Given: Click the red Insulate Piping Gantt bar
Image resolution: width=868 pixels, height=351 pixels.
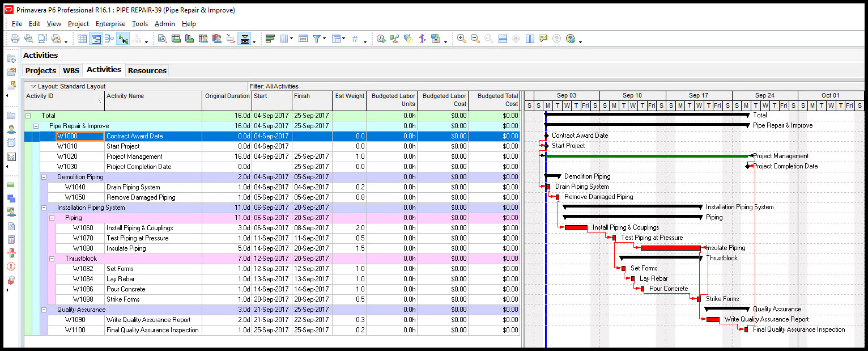Looking at the screenshot, I should click(670, 248).
